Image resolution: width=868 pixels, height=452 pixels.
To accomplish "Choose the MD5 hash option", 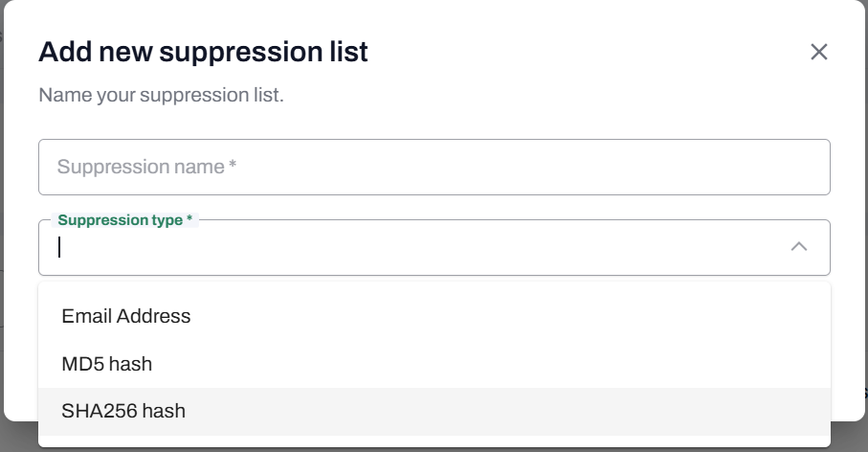I will tap(107, 364).
